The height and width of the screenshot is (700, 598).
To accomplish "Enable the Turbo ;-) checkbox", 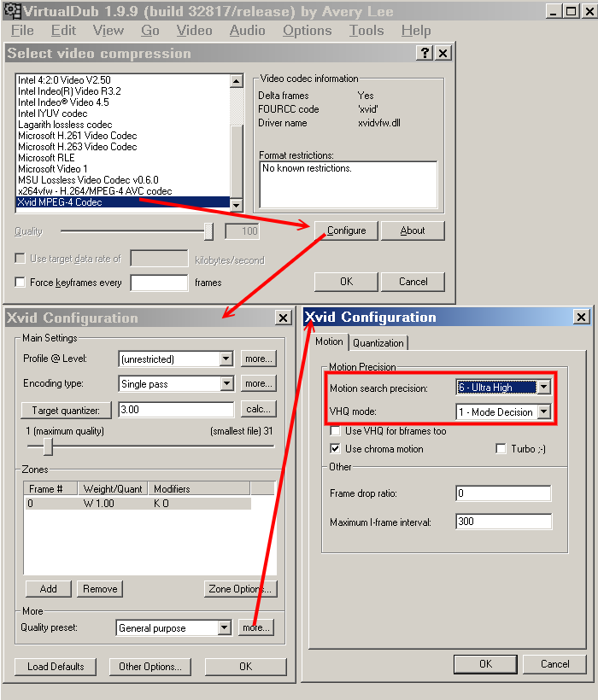I will click(x=501, y=449).
